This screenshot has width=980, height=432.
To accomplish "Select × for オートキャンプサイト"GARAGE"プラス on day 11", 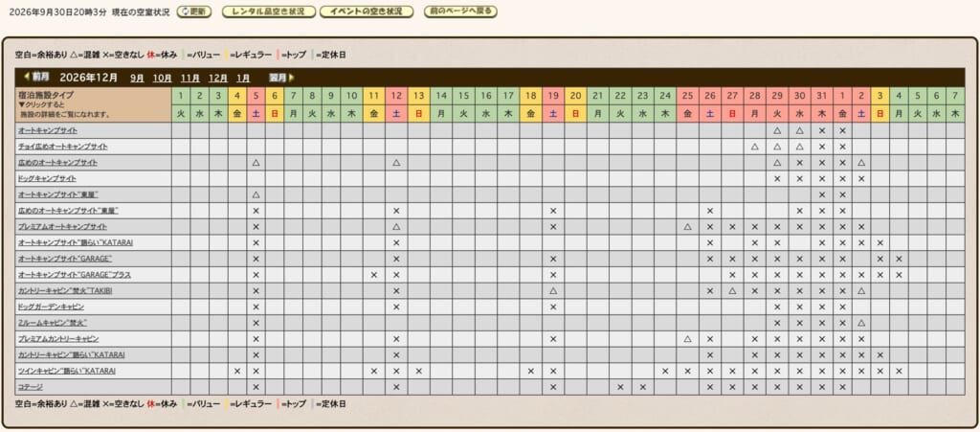I will [374, 275].
